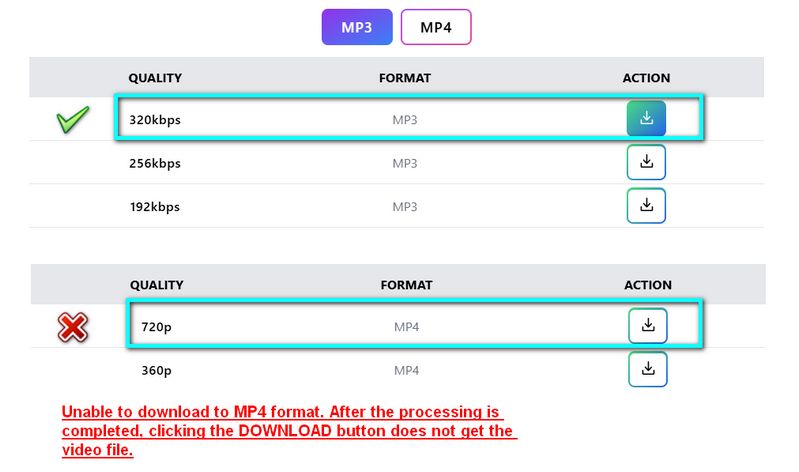Click QUALITY header in the MP3 table
Image resolution: width=799 pixels, height=472 pixels.
click(x=156, y=78)
